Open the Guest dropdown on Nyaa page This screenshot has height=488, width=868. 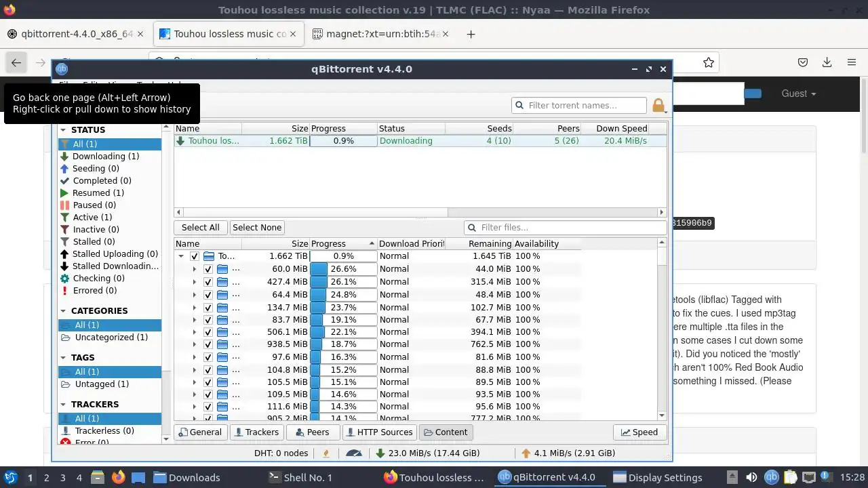(798, 94)
